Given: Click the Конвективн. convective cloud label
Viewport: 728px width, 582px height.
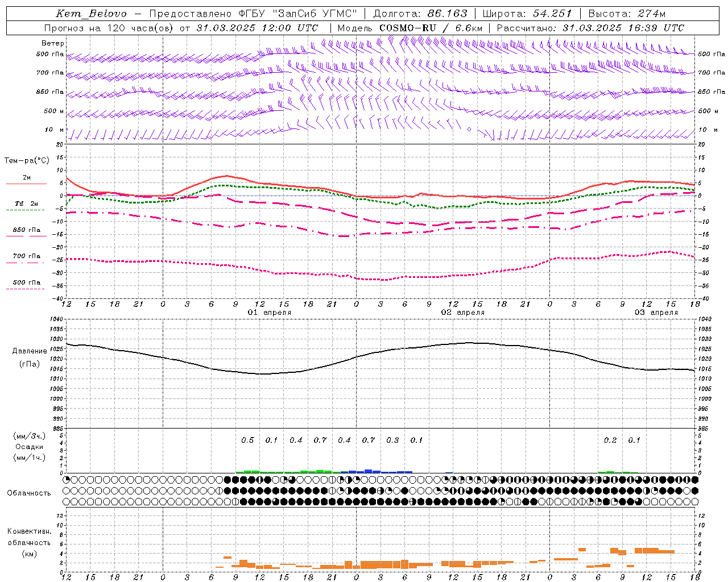Looking at the screenshot, I should 29,531.
